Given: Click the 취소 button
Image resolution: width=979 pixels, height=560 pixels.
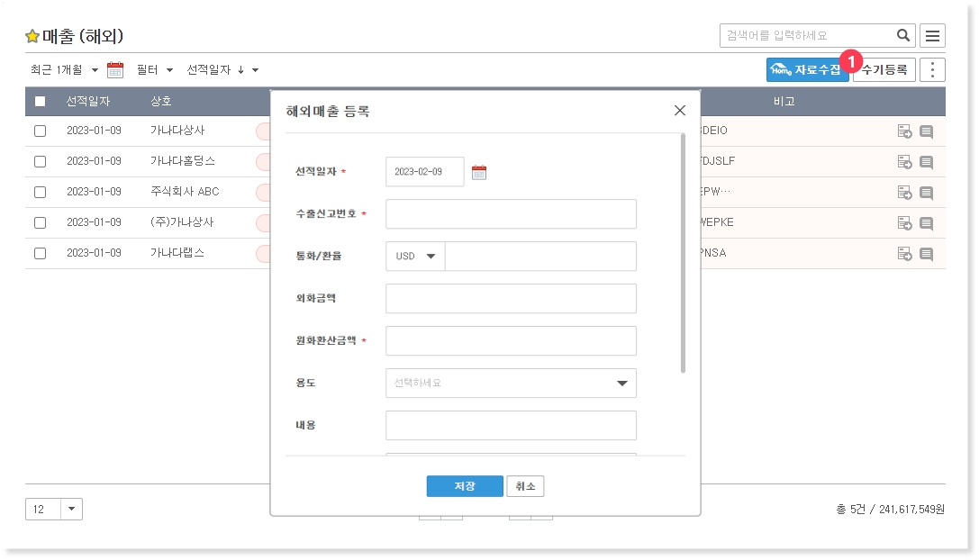Looking at the screenshot, I should pyautogui.click(x=525, y=486).
